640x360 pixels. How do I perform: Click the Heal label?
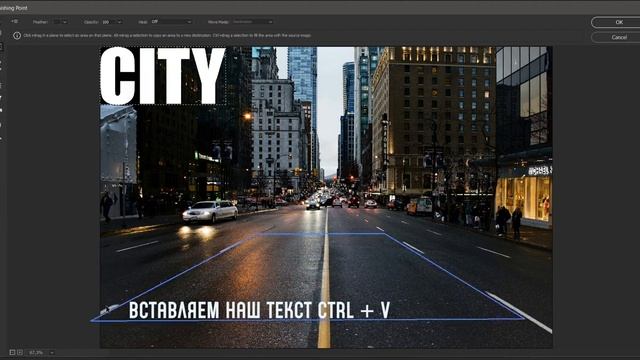[143, 22]
